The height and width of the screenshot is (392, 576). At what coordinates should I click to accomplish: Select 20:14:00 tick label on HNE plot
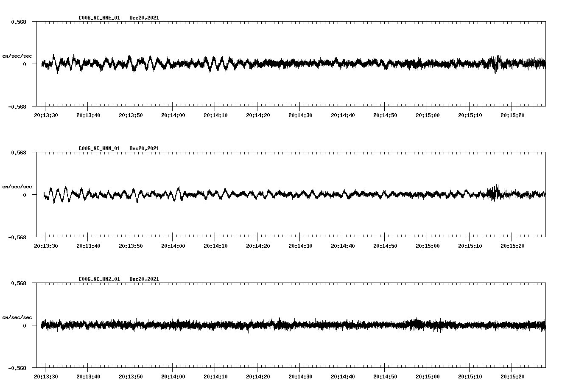click(173, 115)
